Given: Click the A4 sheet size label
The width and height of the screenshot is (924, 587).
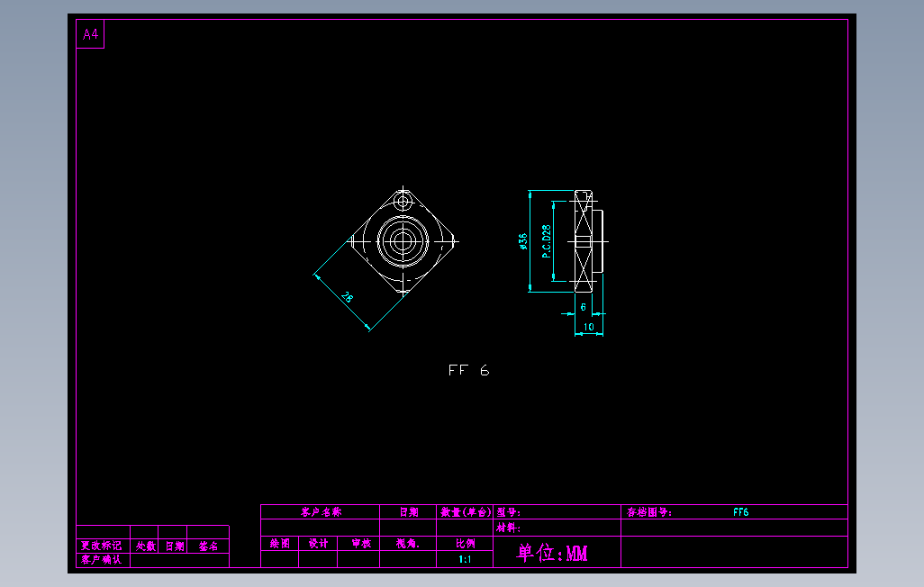Looking at the screenshot, I should pos(90,34).
